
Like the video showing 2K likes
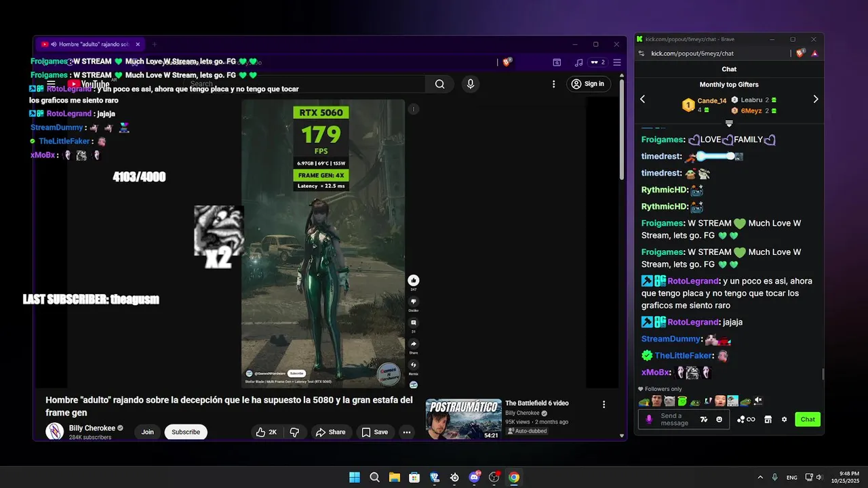click(267, 432)
